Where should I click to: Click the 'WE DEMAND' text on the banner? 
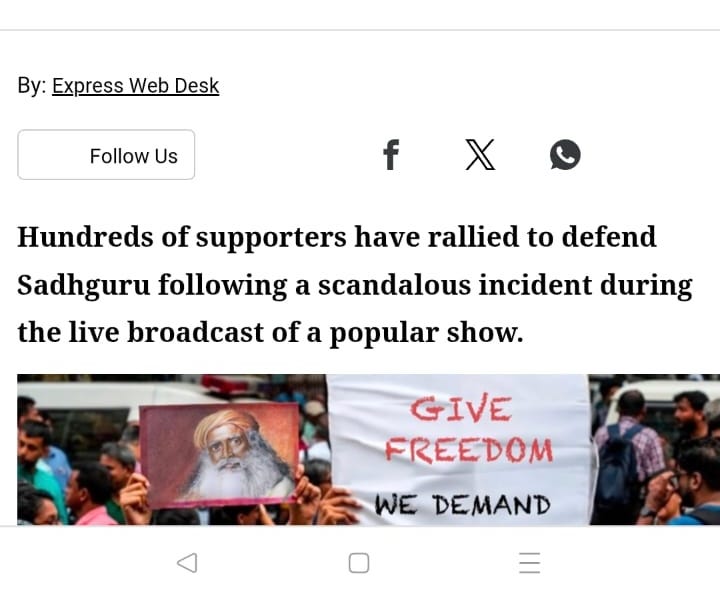coord(462,505)
